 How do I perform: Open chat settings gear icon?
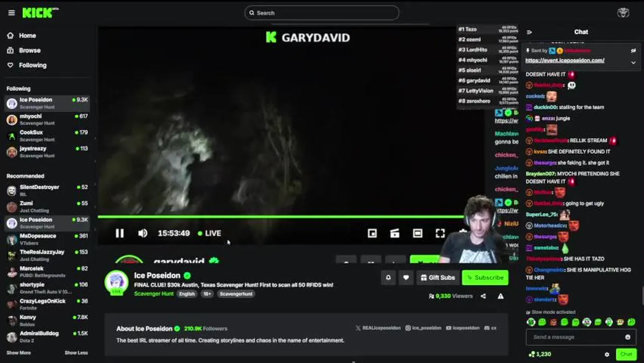pos(607,354)
